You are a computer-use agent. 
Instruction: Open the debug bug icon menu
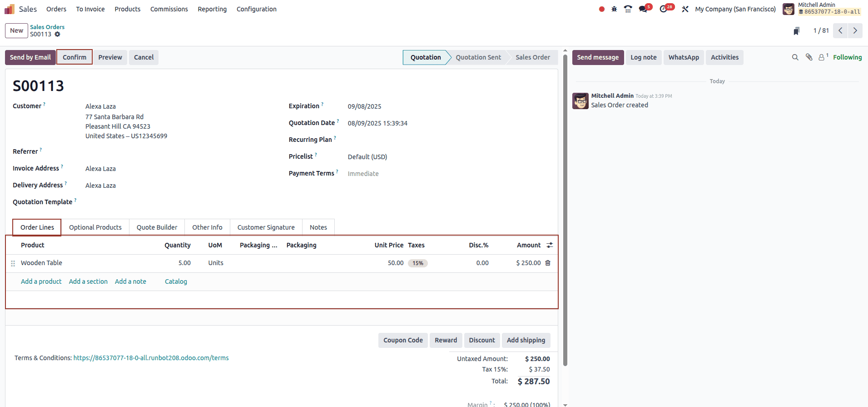pos(614,9)
